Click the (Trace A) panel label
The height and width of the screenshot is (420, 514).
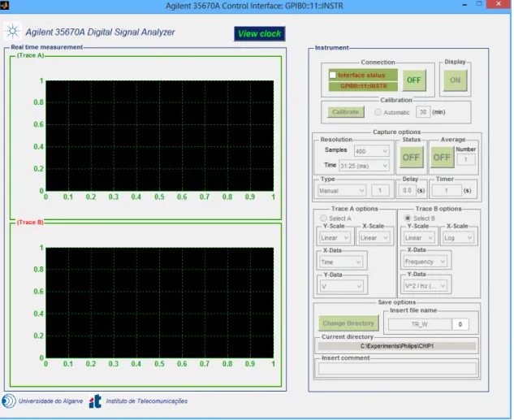[31, 55]
